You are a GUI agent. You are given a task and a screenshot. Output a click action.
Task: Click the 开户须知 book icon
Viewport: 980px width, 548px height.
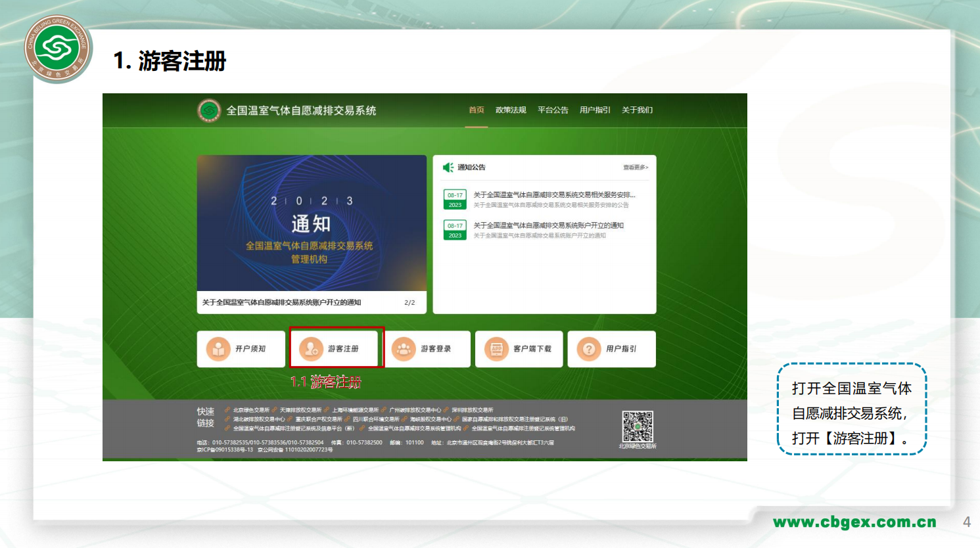[x=218, y=349]
